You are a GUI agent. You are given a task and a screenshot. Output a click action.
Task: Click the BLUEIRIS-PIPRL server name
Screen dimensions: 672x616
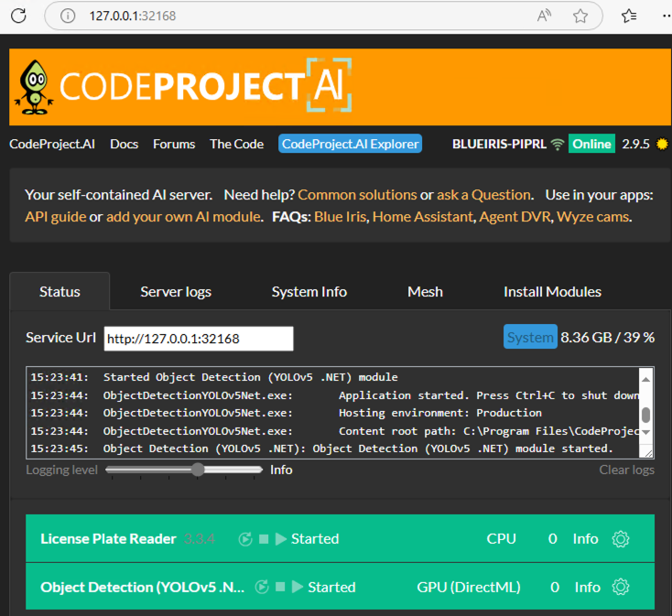coord(499,144)
